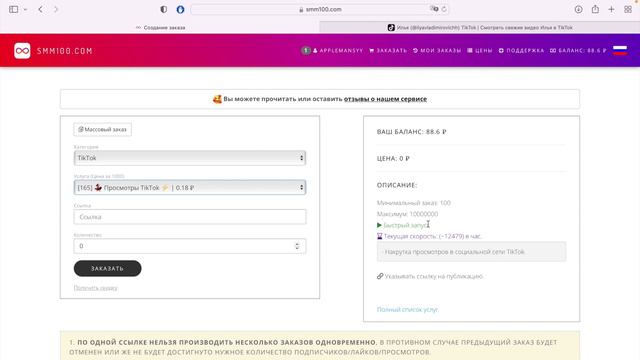Click the black ЗАКАЗАТЬ button
The image size is (640, 360).
(x=107, y=269)
